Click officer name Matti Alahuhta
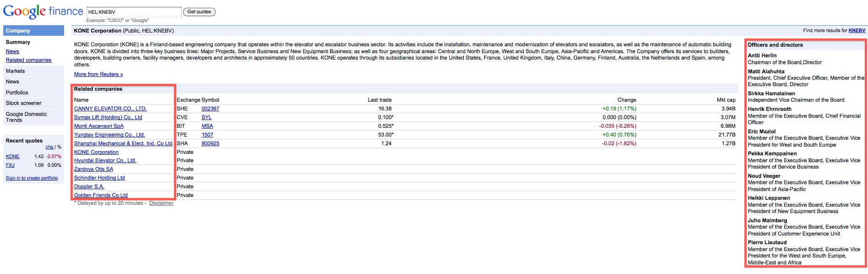868x274 pixels. 766,71
